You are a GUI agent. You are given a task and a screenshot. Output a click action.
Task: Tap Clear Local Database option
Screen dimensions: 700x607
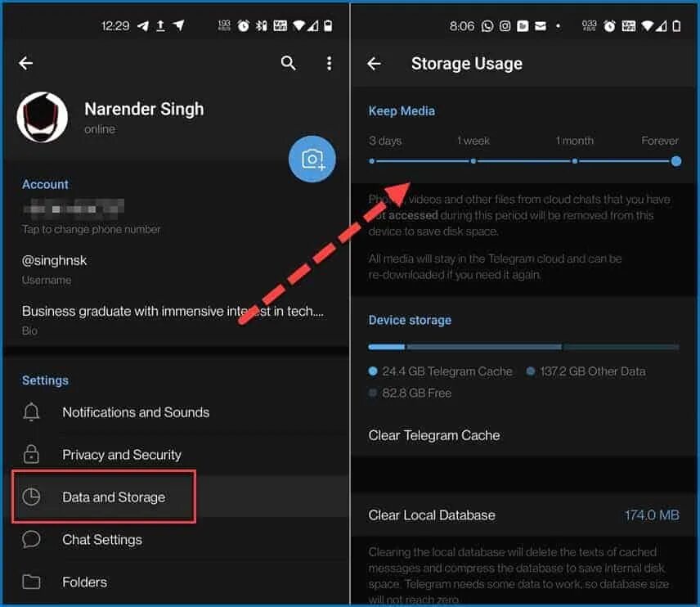pyautogui.click(x=524, y=515)
